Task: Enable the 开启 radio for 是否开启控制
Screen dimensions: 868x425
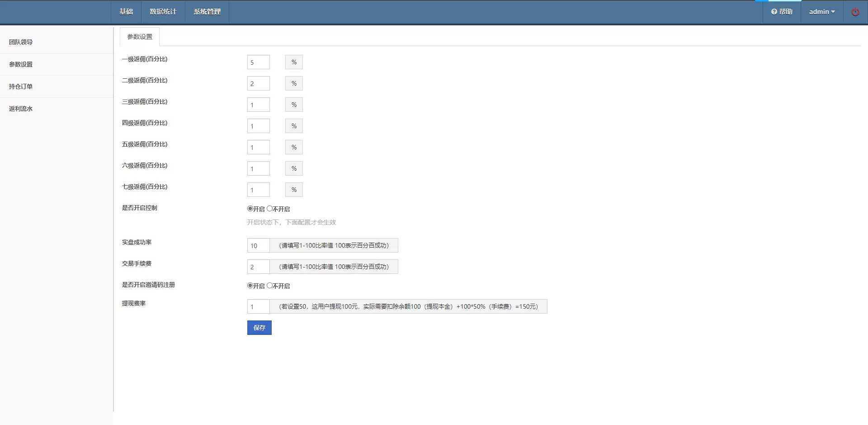Action: [x=250, y=209]
